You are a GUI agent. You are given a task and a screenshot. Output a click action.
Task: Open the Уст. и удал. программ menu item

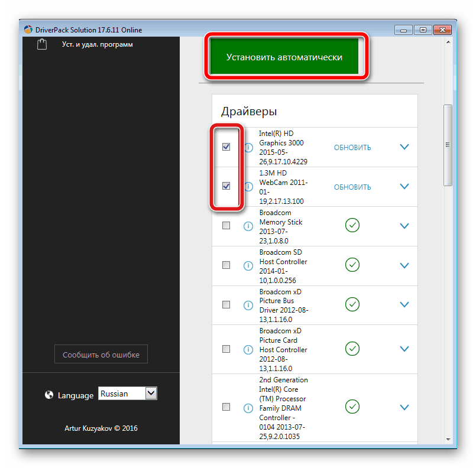[x=97, y=44]
